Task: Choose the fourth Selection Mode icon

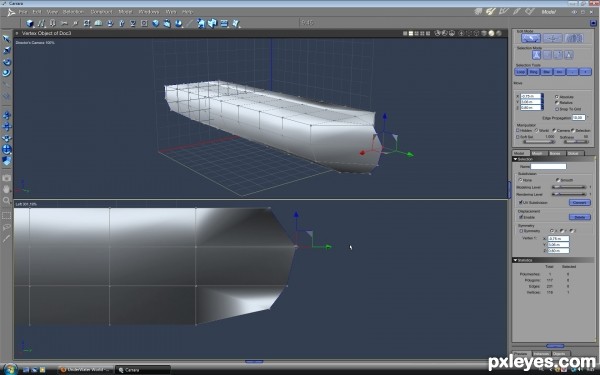Action: tap(569, 55)
